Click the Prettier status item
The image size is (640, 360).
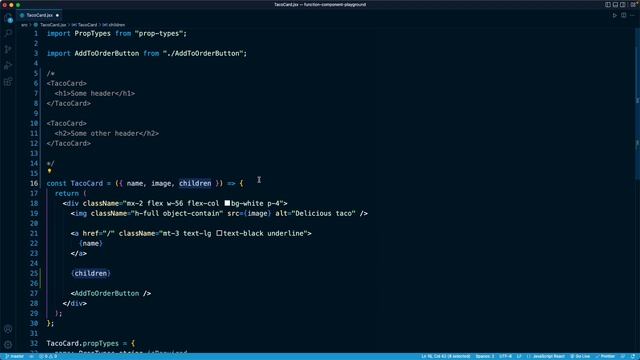(605, 356)
